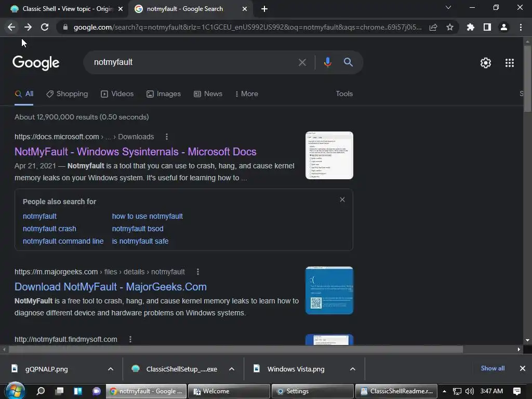Screen dimensions: 532x399
Task: Open the Microsoft Docs result thumbnail
Action: (x=329, y=155)
